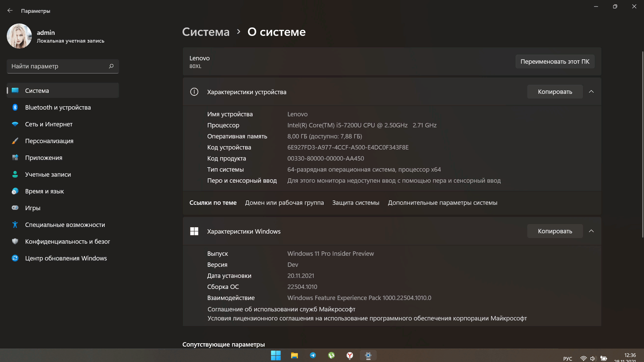Open Сеть и Интернет section

tap(63, 124)
